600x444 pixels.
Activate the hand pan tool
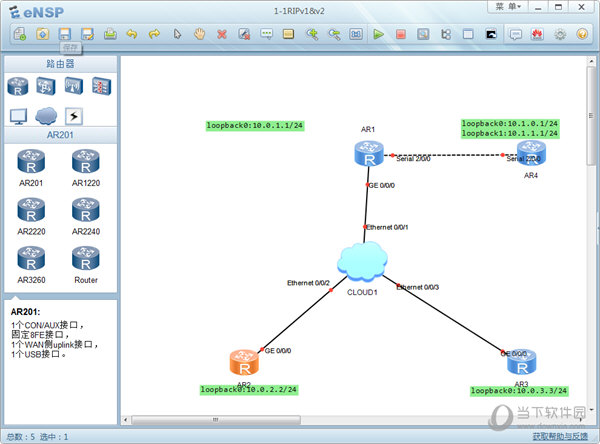199,34
